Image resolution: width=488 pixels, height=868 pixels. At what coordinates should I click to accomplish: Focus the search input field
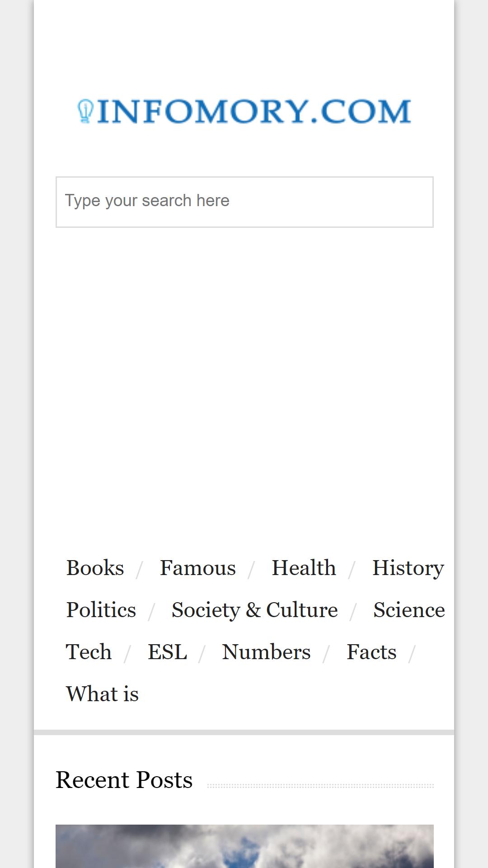click(x=244, y=202)
